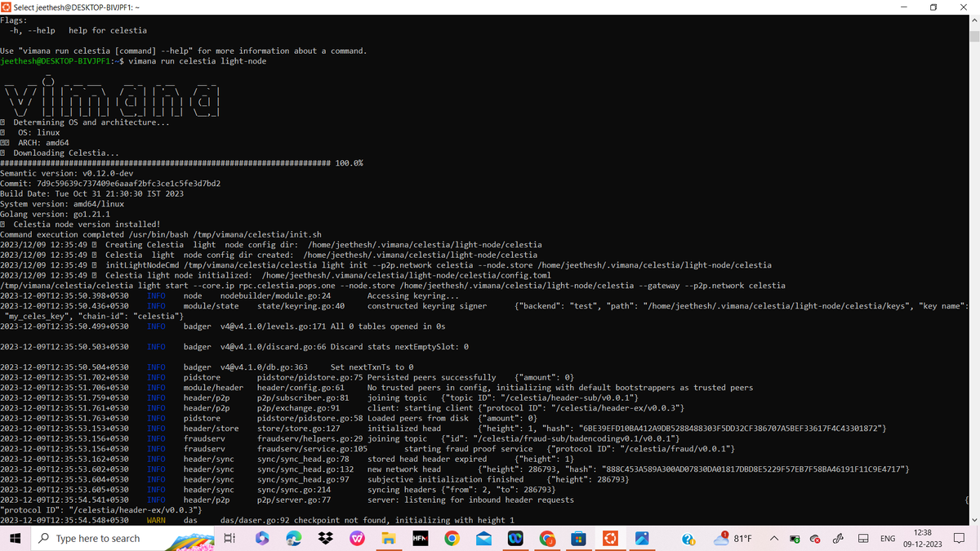Click the 'ARCH: amd64' line

coord(43,143)
